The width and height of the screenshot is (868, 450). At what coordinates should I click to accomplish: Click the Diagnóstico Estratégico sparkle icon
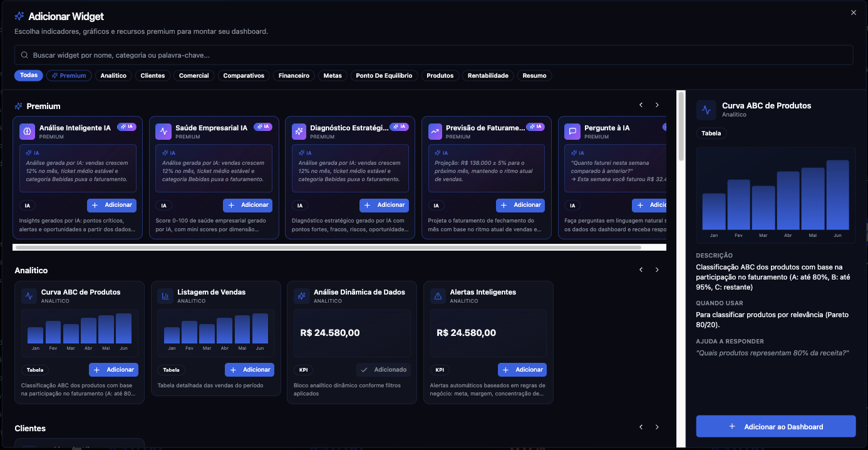300,132
